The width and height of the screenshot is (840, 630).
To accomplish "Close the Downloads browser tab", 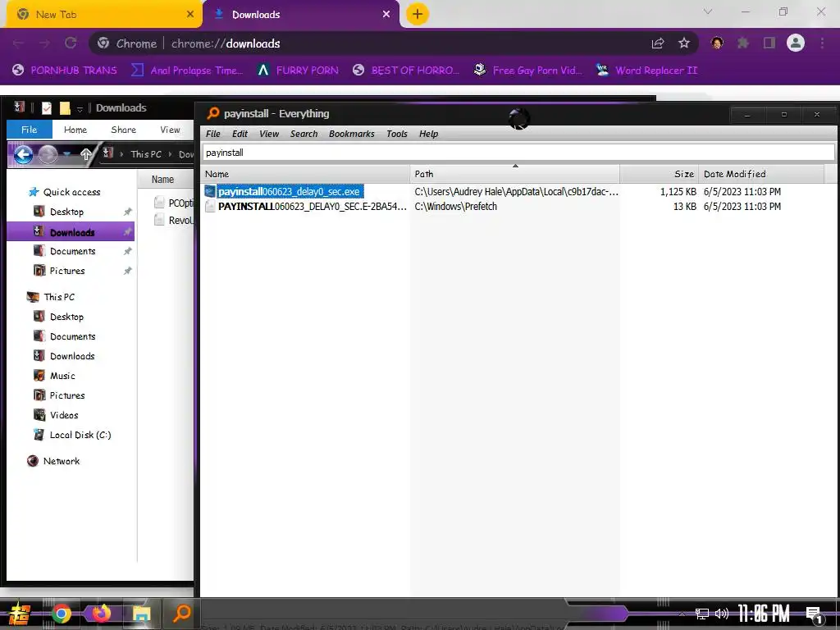I will (x=386, y=15).
